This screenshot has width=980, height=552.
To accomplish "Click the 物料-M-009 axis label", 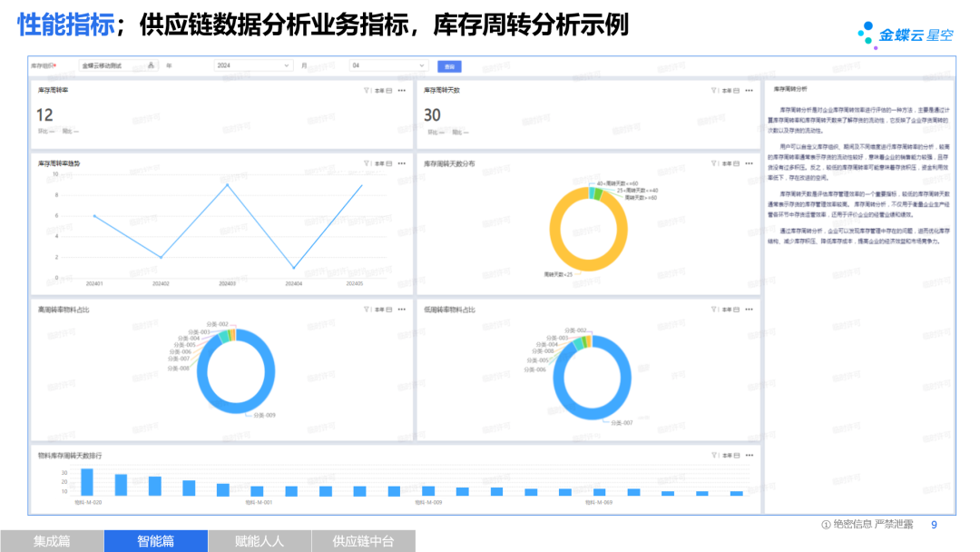I will [x=428, y=503].
